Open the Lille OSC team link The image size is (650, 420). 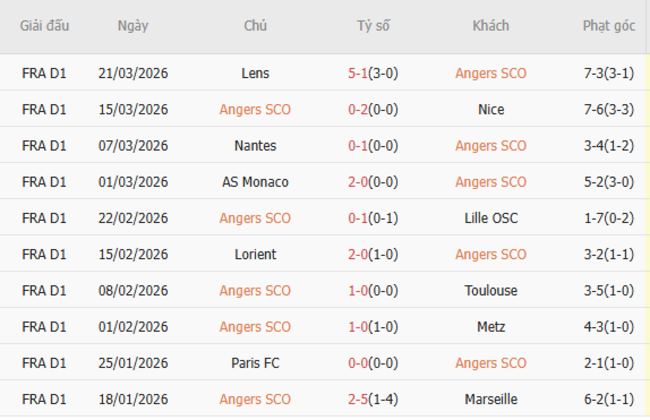[x=491, y=218]
